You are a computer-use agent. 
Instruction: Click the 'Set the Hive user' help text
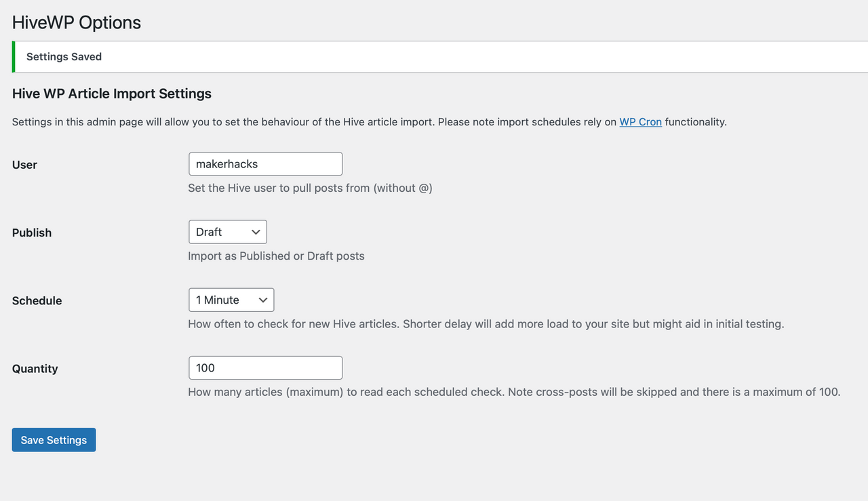[x=310, y=188]
